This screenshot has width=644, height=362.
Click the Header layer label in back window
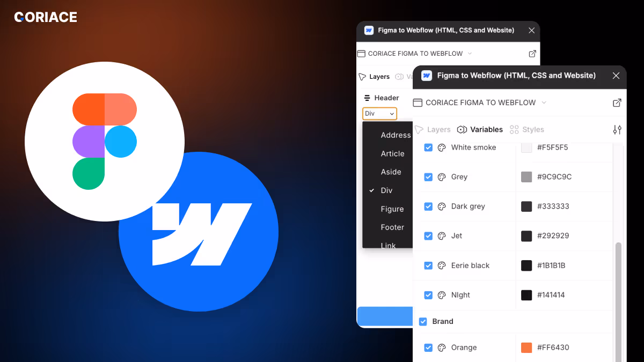386,98
